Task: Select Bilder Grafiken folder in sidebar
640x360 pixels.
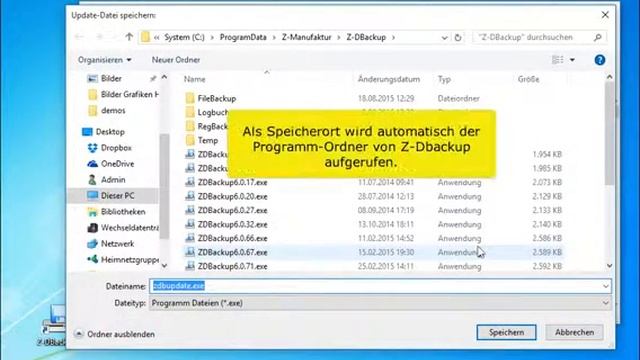Action: tap(123, 94)
